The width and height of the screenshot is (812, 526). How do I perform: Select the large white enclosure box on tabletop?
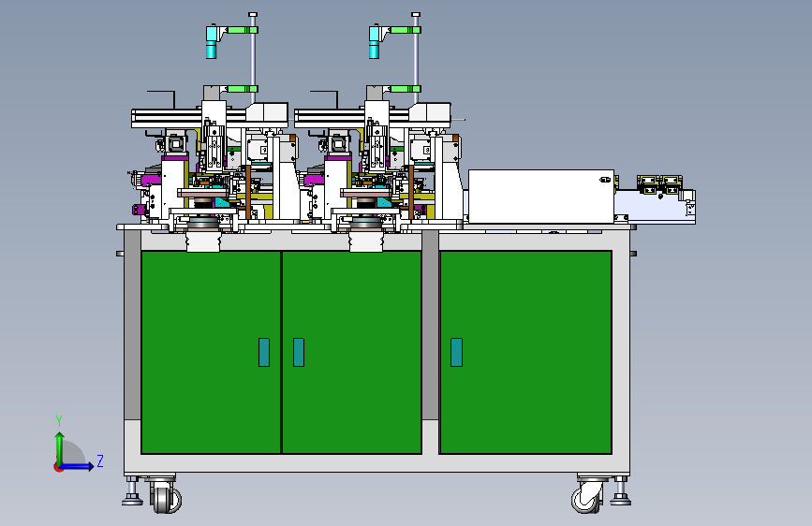(541, 197)
